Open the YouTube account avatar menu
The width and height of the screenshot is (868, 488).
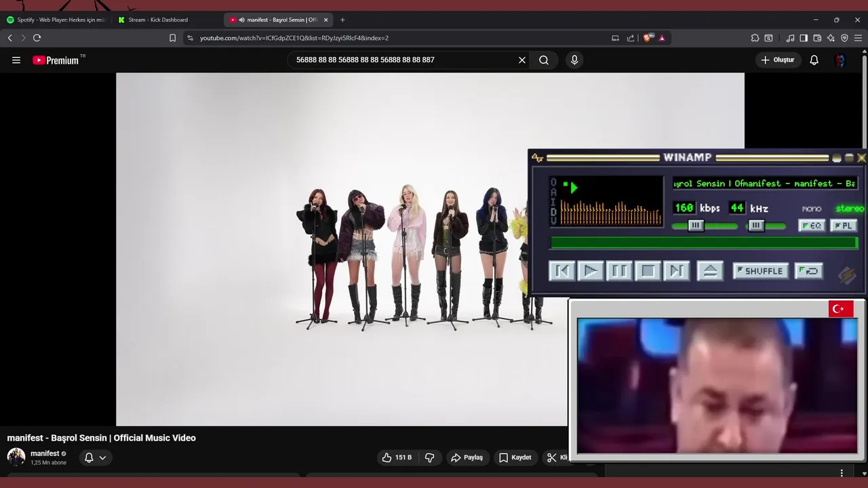[x=840, y=60]
